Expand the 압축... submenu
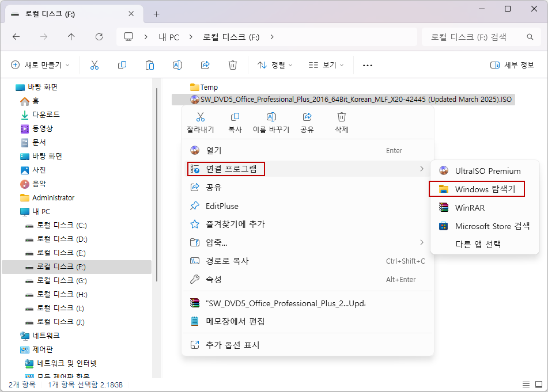Screen dimensions: 548x392 [x=308, y=242]
